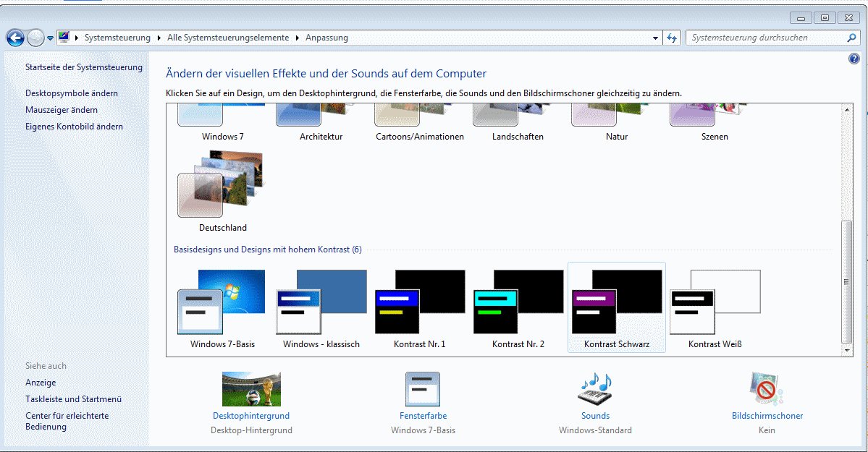This screenshot has width=868, height=452.
Task: Go back with the blue Back arrow
Action: pos(15,38)
